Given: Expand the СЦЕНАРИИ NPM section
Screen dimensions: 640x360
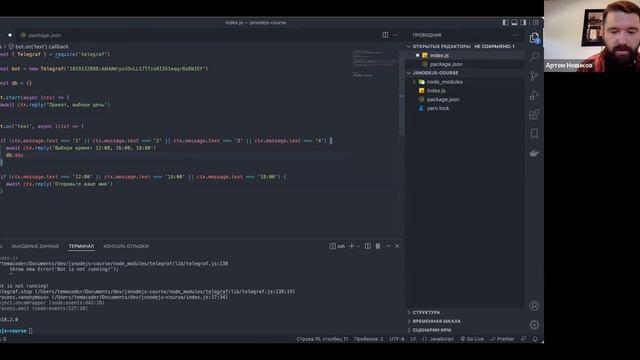Looking at the screenshot, I should click(429, 330).
